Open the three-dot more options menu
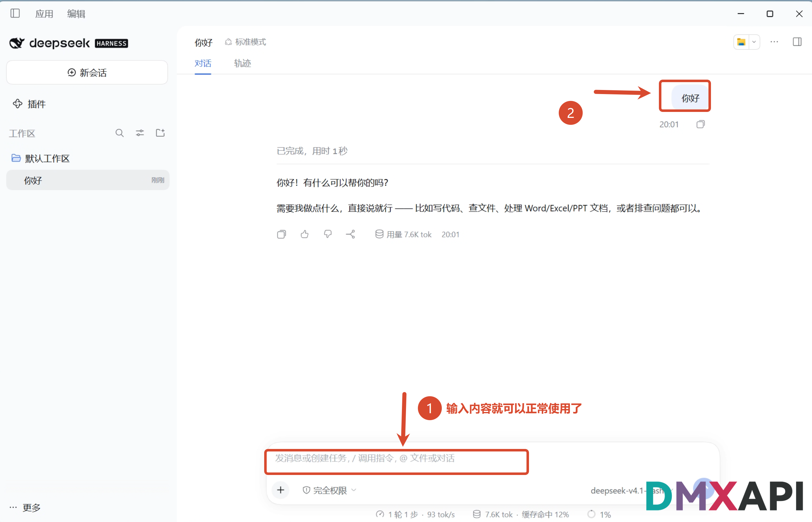Viewport: 812px width, 522px height. [x=774, y=42]
